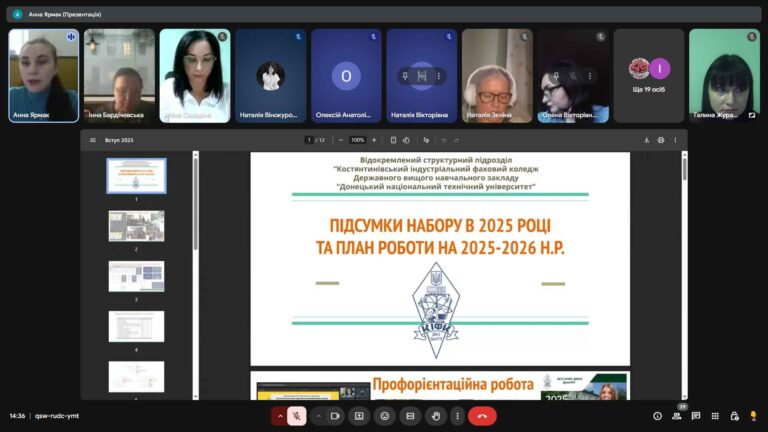Open the activities icon
Screen dimensions: 768x432
[x=715, y=416]
